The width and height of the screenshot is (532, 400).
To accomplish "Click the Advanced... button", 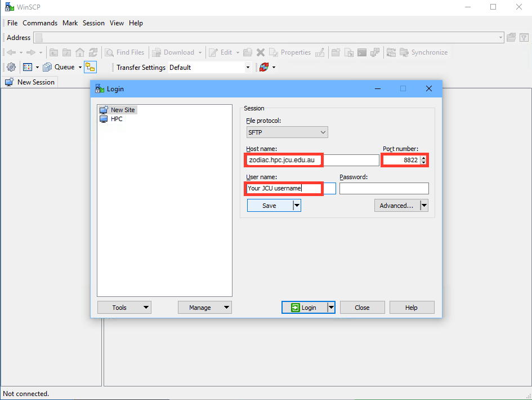I will (397, 206).
